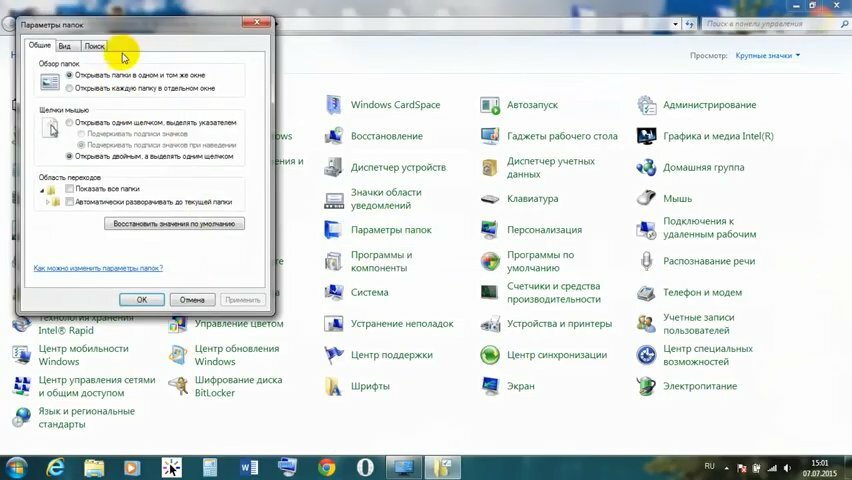This screenshot has width=852, height=480.
Task: Click the Клавиатура icon
Action: (x=490, y=199)
